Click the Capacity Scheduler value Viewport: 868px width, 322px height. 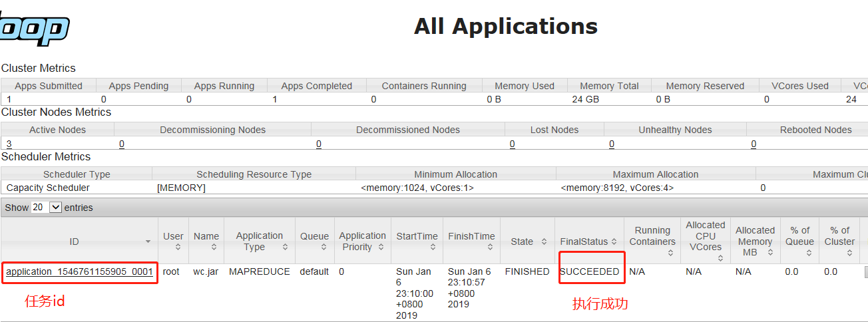click(48, 188)
